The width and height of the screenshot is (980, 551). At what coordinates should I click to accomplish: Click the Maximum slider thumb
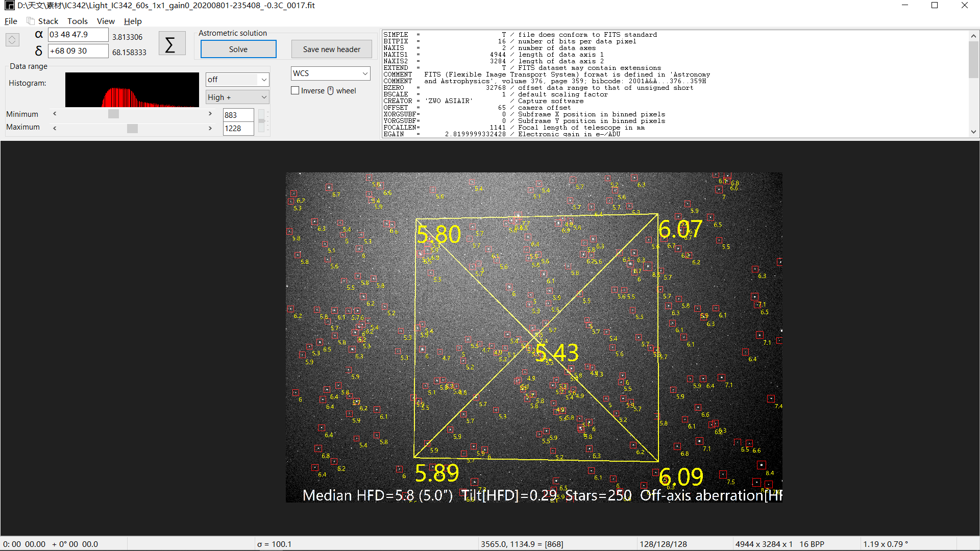[x=132, y=128]
